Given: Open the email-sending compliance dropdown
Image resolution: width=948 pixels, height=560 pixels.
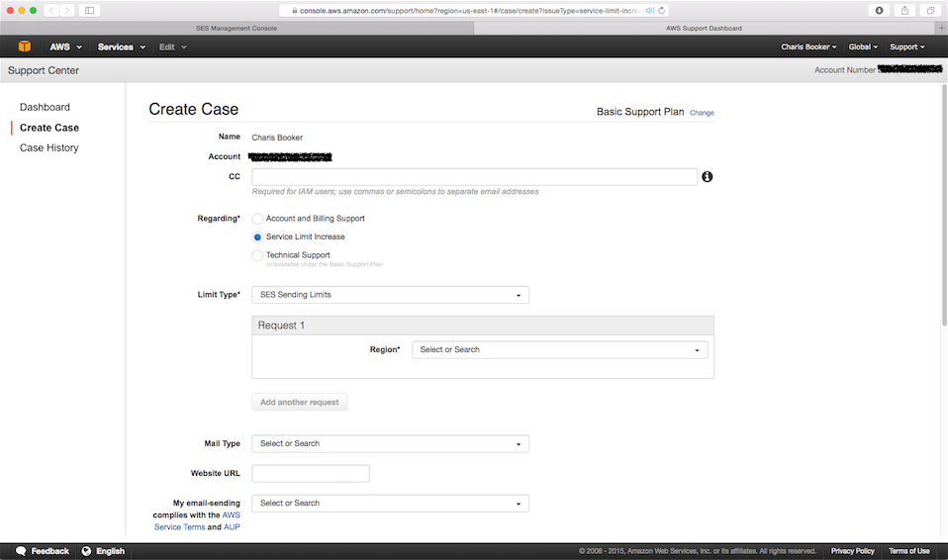Looking at the screenshot, I should (391, 504).
